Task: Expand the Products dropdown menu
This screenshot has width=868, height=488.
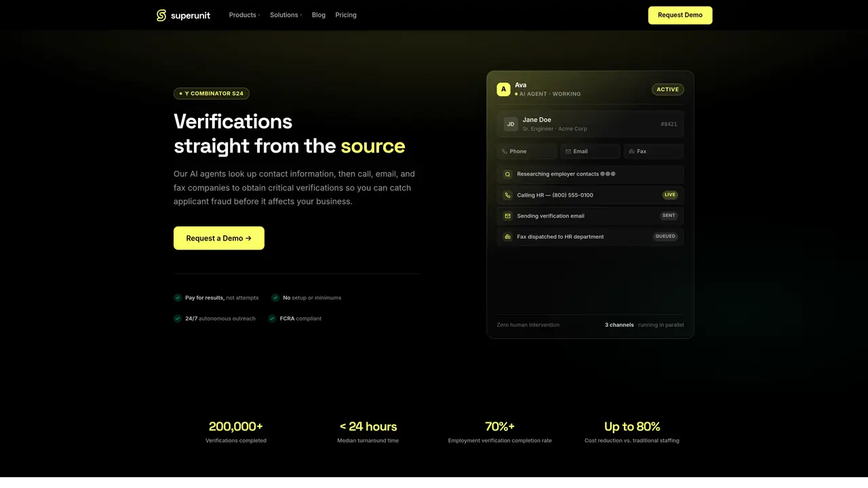Action: (x=244, y=15)
